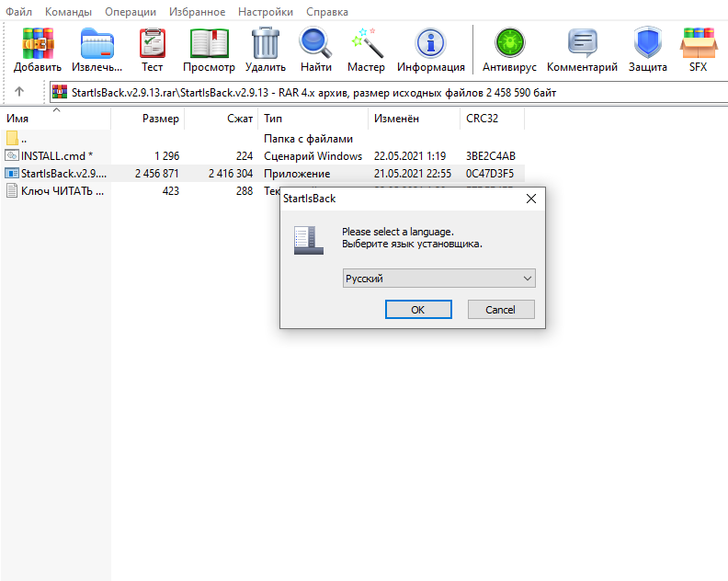The height and width of the screenshot is (581, 728).
Task: Sort by the Имя column header
Action: [x=56, y=119]
